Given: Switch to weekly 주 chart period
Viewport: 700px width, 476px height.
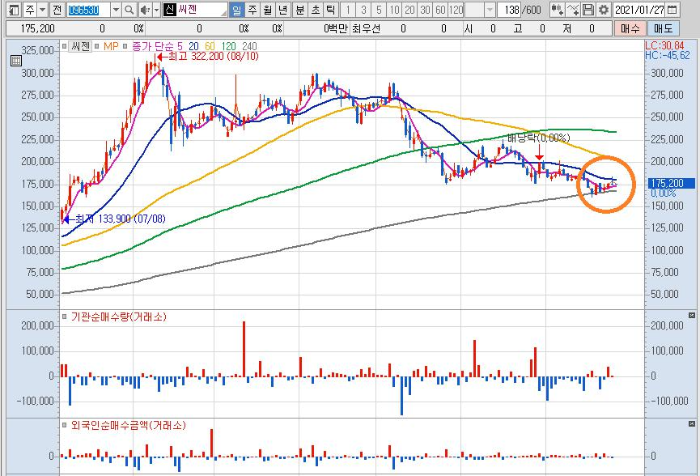Looking at the screenshot, I should (252, 9).
